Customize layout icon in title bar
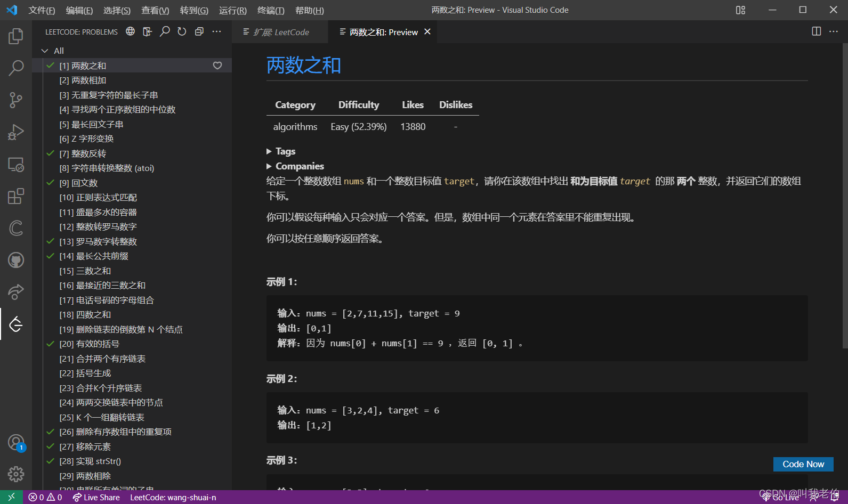The width and height of the screenshot is (848, 504). pyautogui.click(x=740, y=10)
